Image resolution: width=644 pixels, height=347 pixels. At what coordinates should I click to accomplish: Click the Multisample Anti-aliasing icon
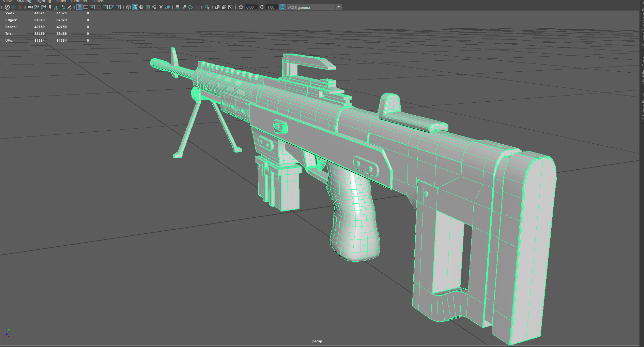tap(190, 7)
